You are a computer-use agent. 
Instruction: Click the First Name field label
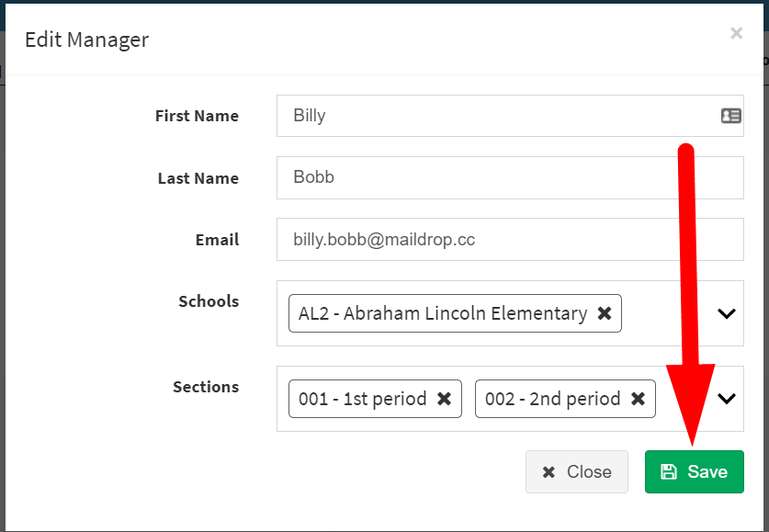(x=197, y=116)
